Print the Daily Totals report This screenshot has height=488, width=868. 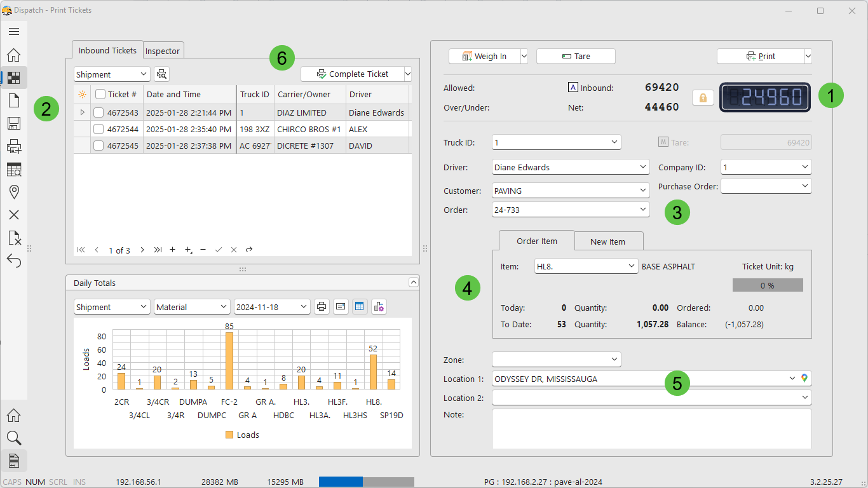322,307
